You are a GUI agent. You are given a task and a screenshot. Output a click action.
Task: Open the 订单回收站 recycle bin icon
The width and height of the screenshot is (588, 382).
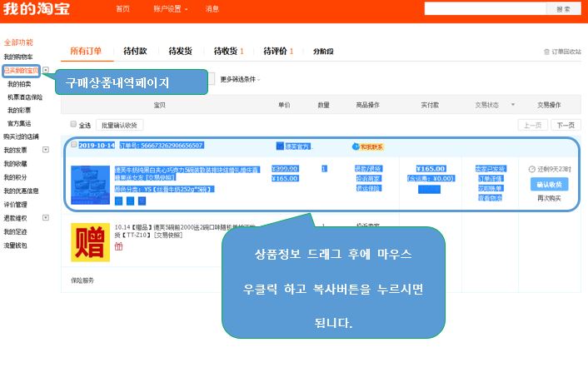pyautogui.click(x=546, y=52)
